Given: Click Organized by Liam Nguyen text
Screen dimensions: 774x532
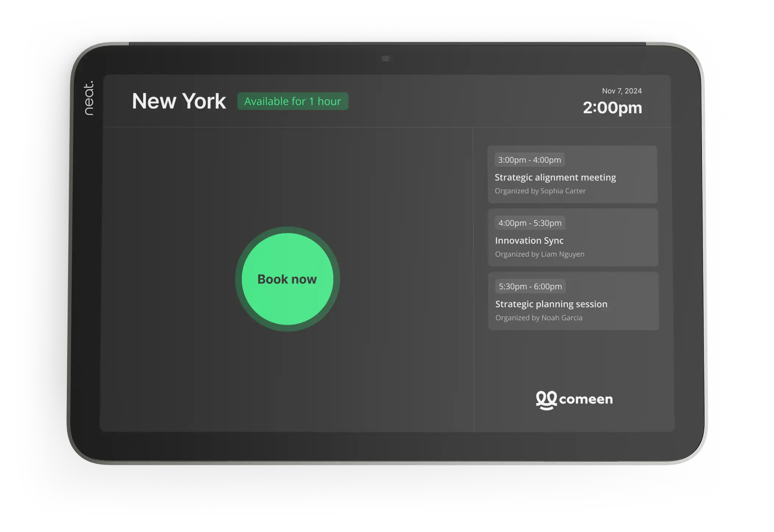Looking at the screenshot, I should 539,254.
